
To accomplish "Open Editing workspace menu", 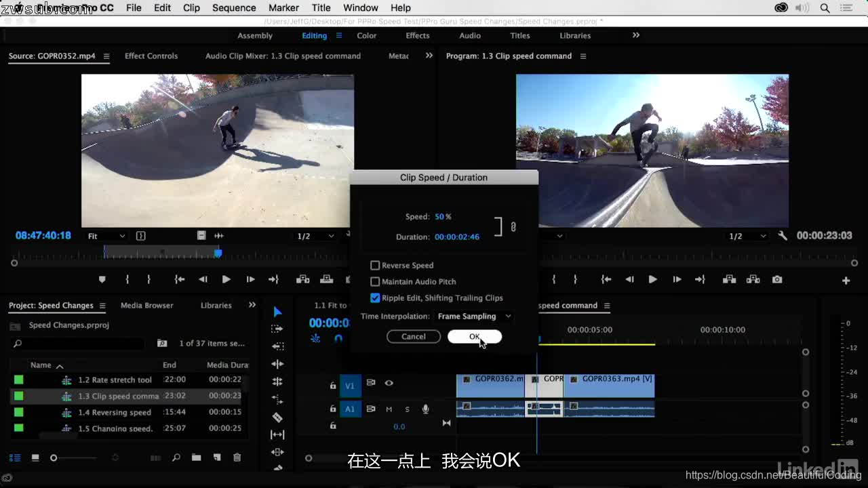I will 339,35.
